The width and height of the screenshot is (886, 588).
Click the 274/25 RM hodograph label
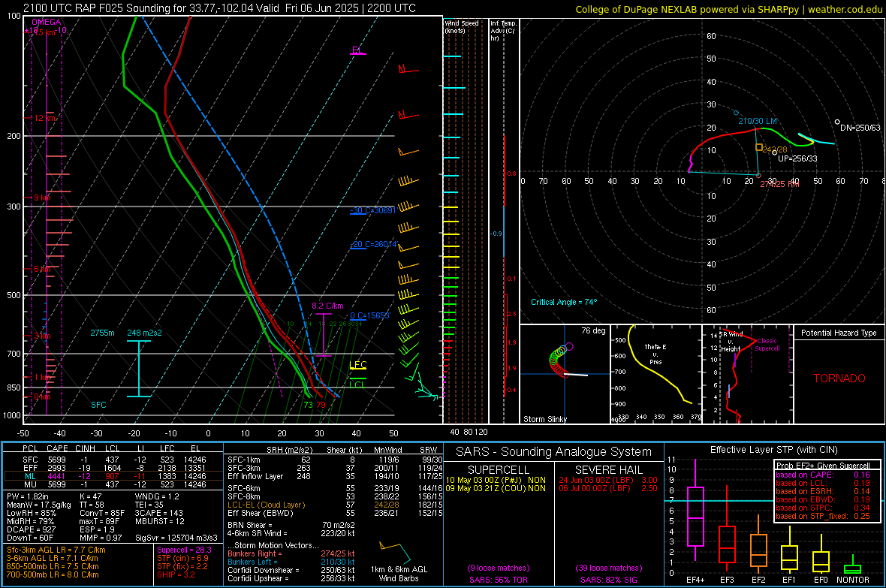pyautogui.click(x=779, y=184)
